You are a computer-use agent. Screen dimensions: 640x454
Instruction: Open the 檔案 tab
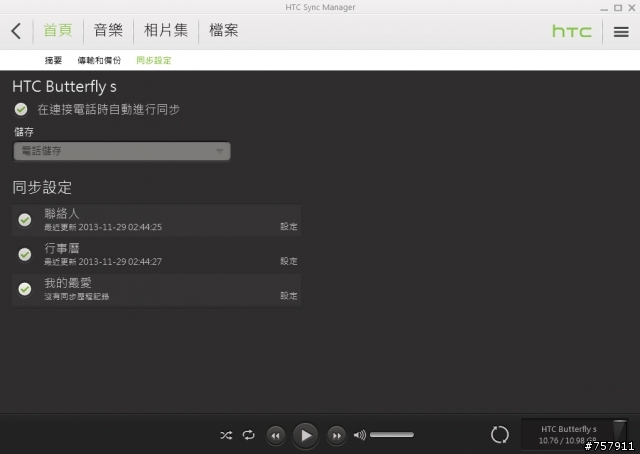tap(224, 30)
